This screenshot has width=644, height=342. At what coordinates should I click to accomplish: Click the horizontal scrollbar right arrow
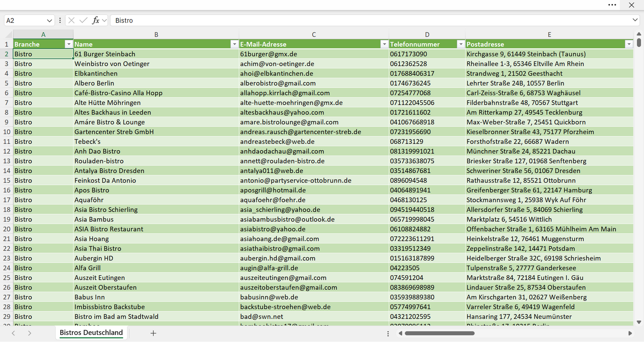coord(630,333)
